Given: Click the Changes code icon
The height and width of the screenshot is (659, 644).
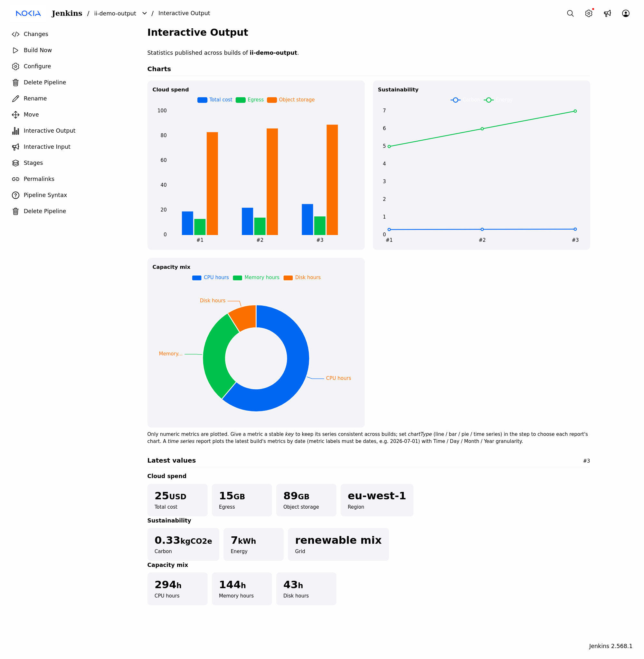Looking at the screenshot, I should 15,34.
